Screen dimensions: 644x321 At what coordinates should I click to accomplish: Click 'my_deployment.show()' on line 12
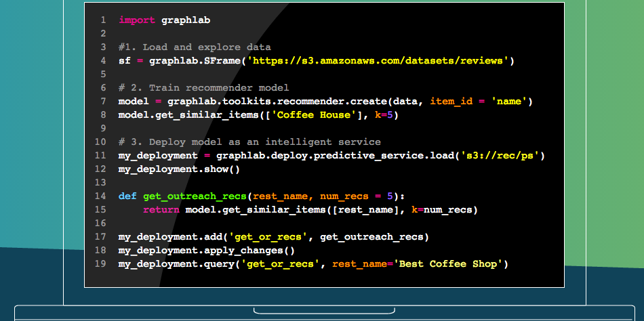pos(180,169)
